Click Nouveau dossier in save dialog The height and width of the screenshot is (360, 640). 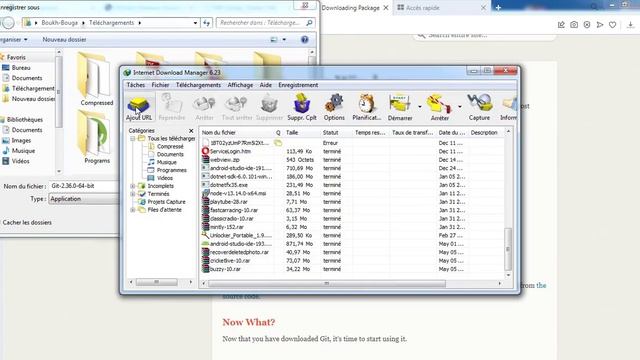(64, 40)
